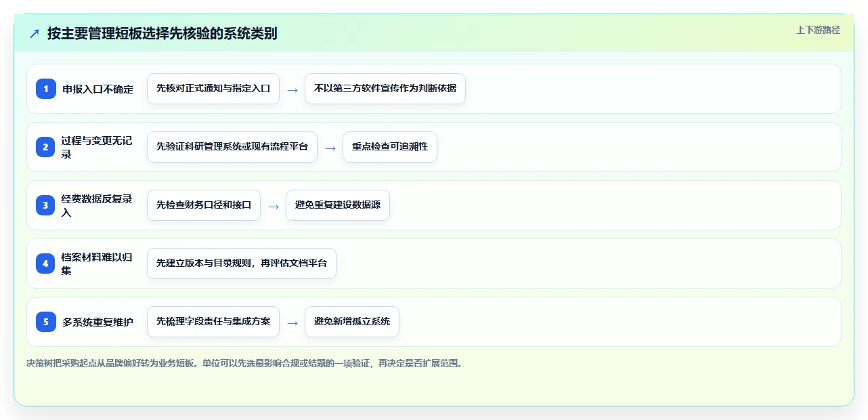Select the number 4 step badge
868x420 pixels.
[x=46, y=264]
